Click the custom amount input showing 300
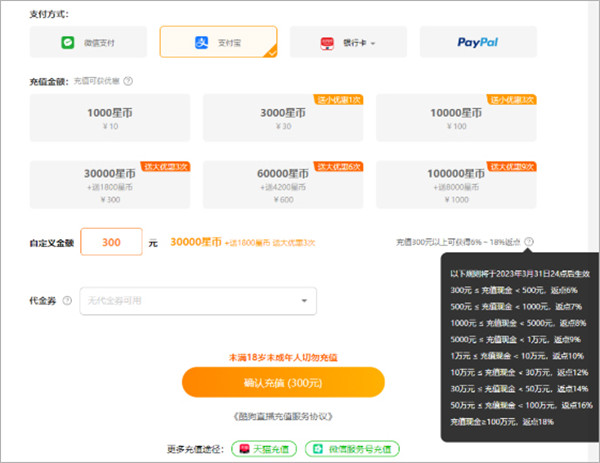 pyautogui.click(x=111, y=242)
